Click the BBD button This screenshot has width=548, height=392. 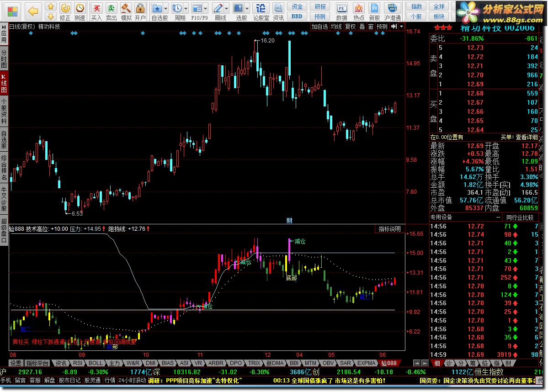[297, 16]
